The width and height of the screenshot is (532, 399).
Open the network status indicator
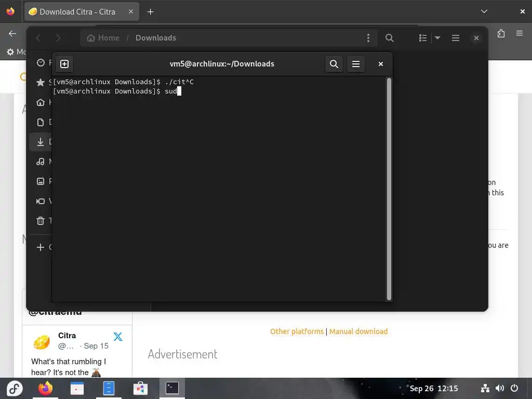click(x=485, y=388)
